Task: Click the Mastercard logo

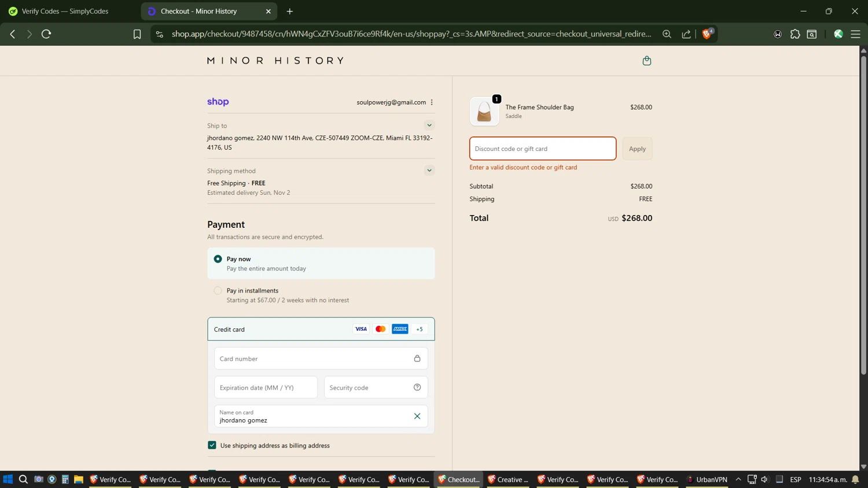Action: (380, 329)
